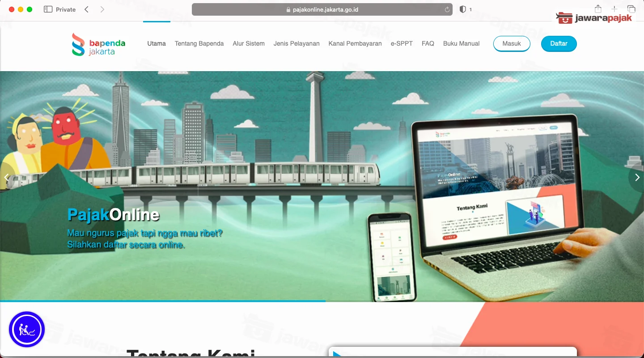Show the previous banner slide
The height and width of the screenshot is (358, 644).
click(x=7, y=178)
